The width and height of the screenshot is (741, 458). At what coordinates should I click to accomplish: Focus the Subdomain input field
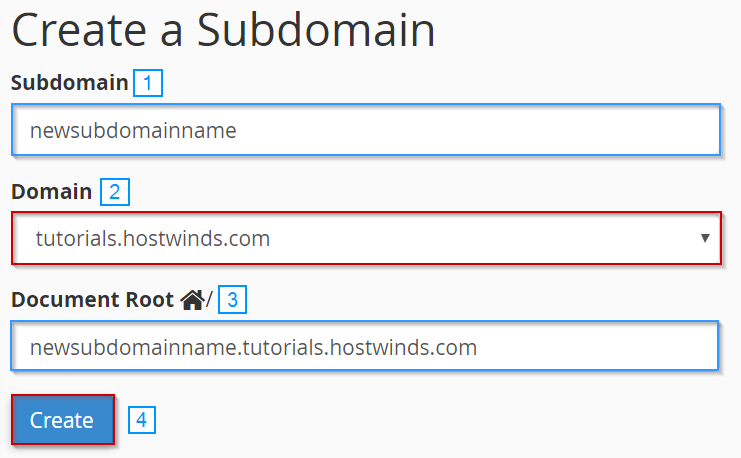[366, 130]
